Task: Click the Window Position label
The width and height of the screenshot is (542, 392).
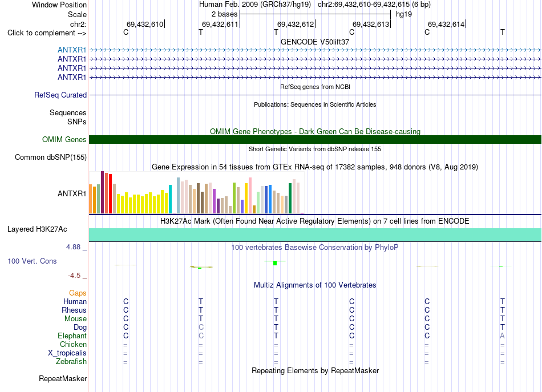Action: (x=59, y=5)
